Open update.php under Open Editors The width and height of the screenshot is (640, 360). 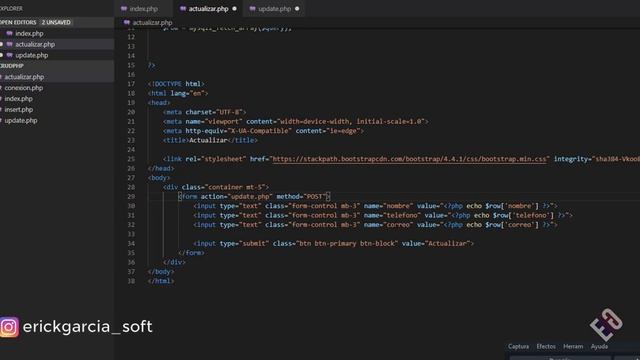click(x=32, y=56)
